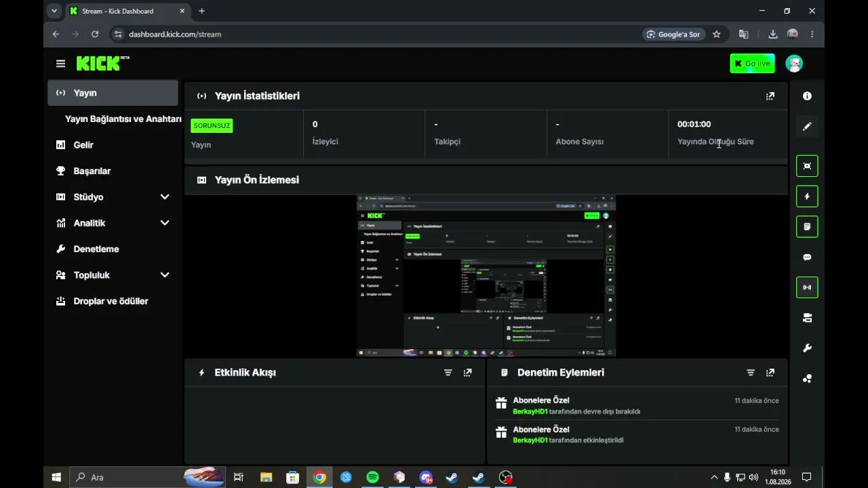
Task: Select Yayın in the left sidebar
Action: [113, 93]
